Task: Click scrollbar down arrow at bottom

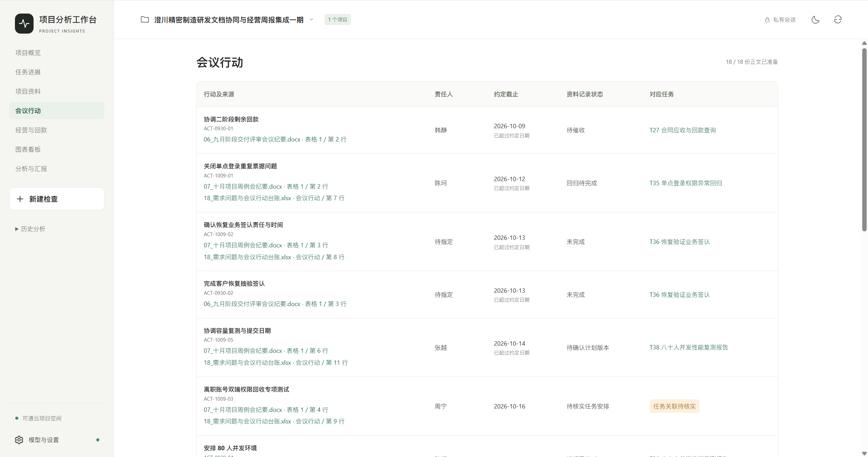Action: [864, 453]
